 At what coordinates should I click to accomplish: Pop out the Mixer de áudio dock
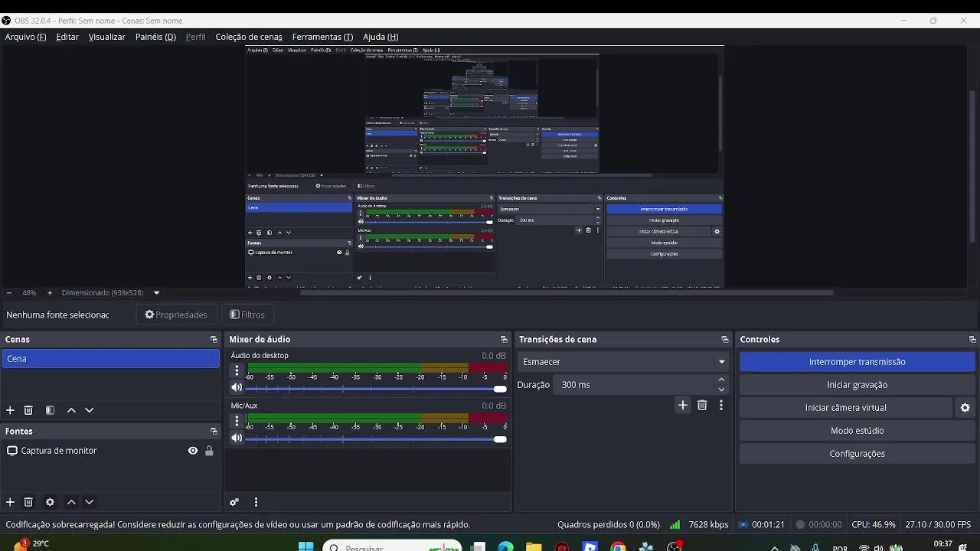click(x=504, y=339)
